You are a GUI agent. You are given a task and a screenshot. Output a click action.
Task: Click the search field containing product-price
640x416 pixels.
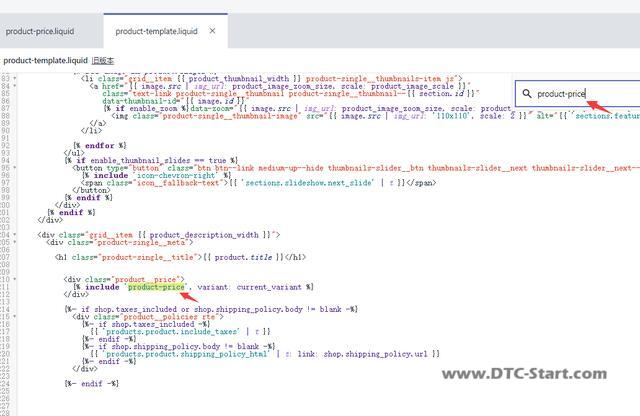pyautogui.click(x=578, y=93)
